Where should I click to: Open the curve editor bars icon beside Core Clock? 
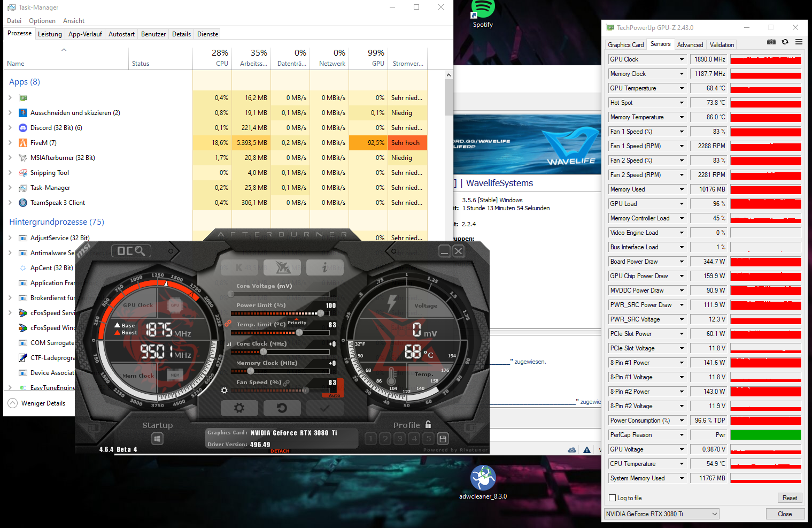pos(229,345)
